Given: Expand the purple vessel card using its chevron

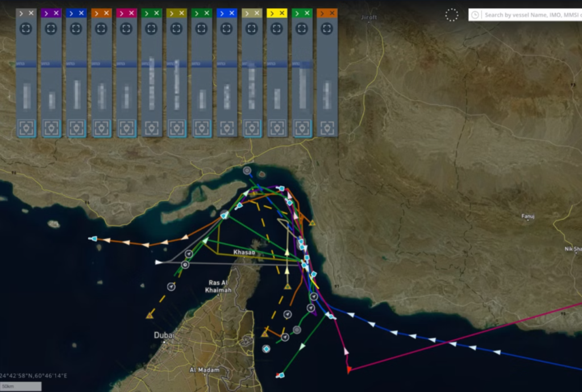Looking at the screenshot, I should (x=46, y=11).
